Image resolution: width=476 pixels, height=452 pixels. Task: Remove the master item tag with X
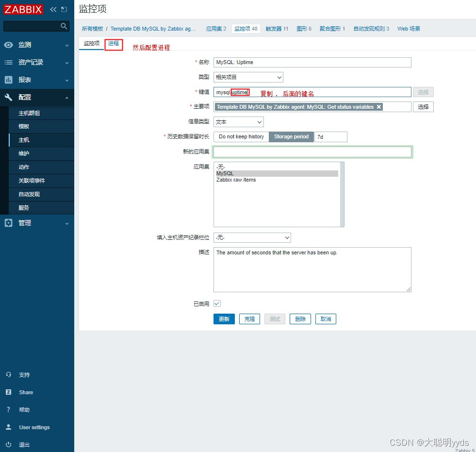tap(378, 107)
